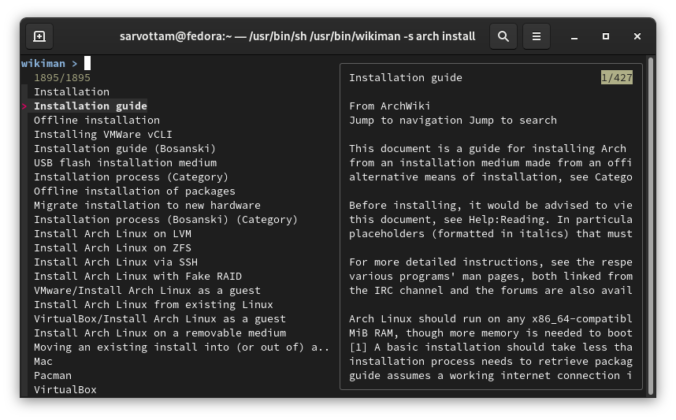676x420 pixels.
Task: Select 'Install Arch Linux on LVM'
Action: tap(113, 234)
